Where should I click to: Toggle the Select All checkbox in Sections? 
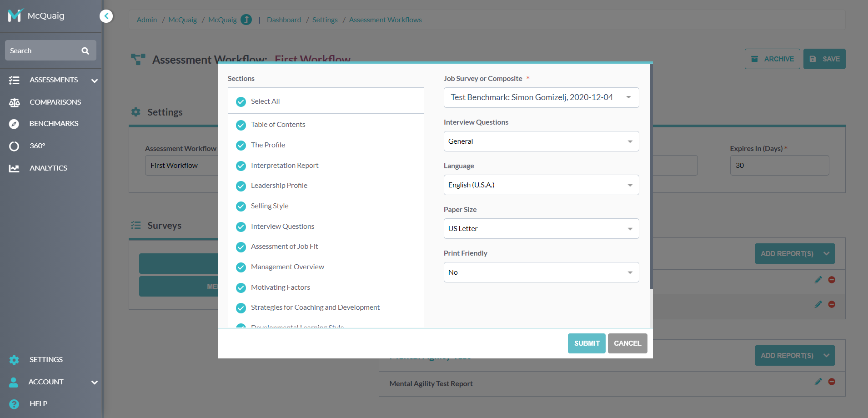[241, 101]
